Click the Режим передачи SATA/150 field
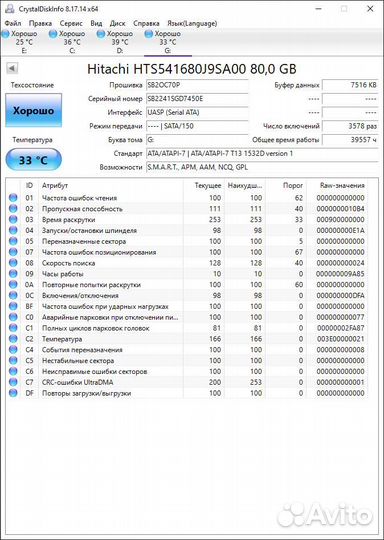The image size is (384, 540). 197,126
